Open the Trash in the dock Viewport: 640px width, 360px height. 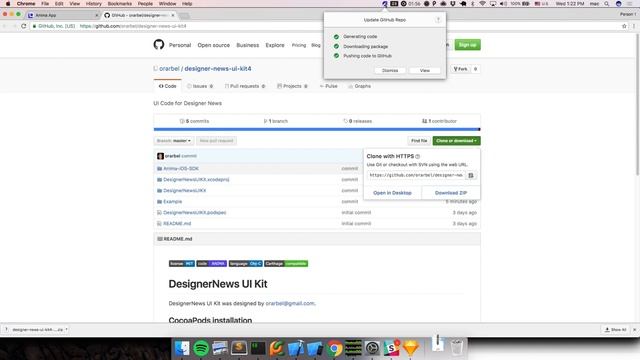[457, 347]
